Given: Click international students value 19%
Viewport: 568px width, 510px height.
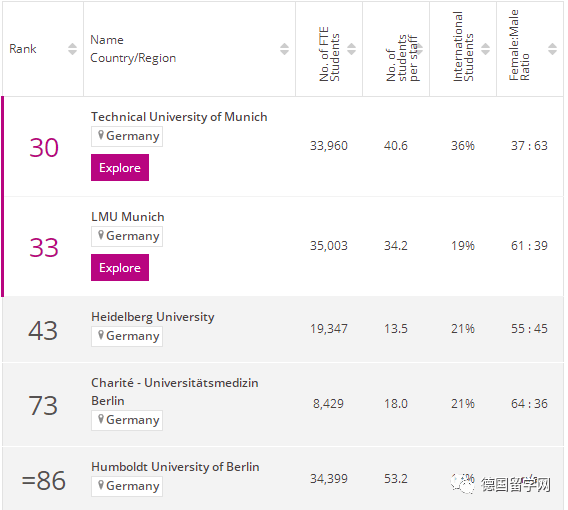Looking at the screenshot, I should pos(463,246).
